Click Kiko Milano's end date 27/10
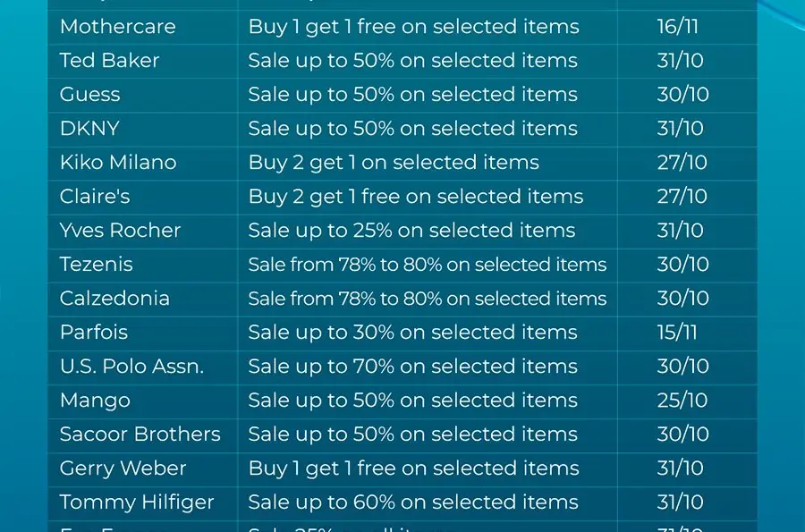 (x=682, y=163)
